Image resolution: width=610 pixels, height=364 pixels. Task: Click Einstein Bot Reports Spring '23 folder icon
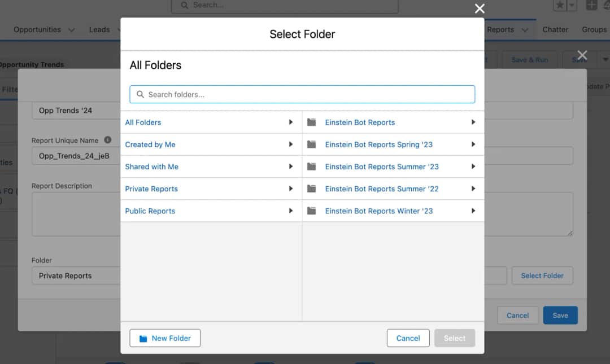312,144
